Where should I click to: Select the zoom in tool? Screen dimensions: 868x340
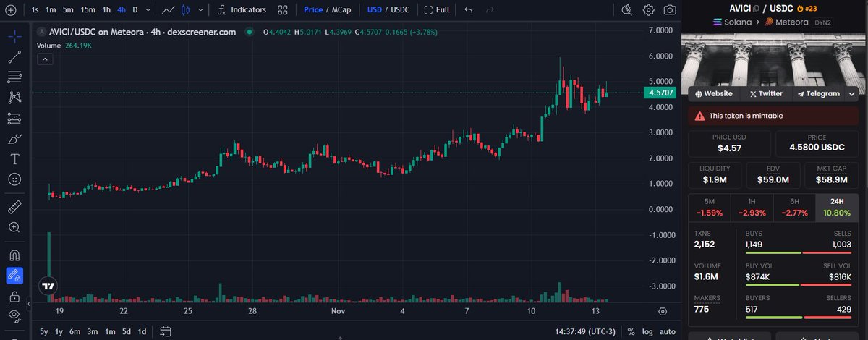(x=14, y=227)
